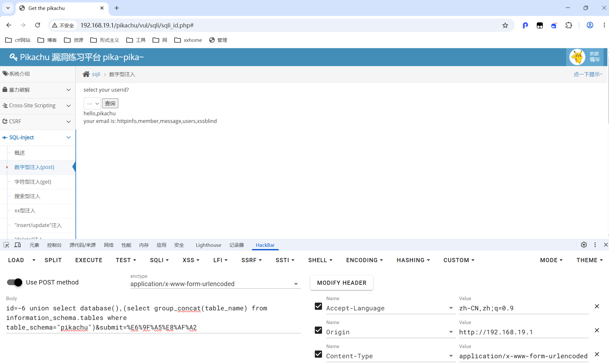
Task: Remove the Origin header row
Action: tap(597, 330)
